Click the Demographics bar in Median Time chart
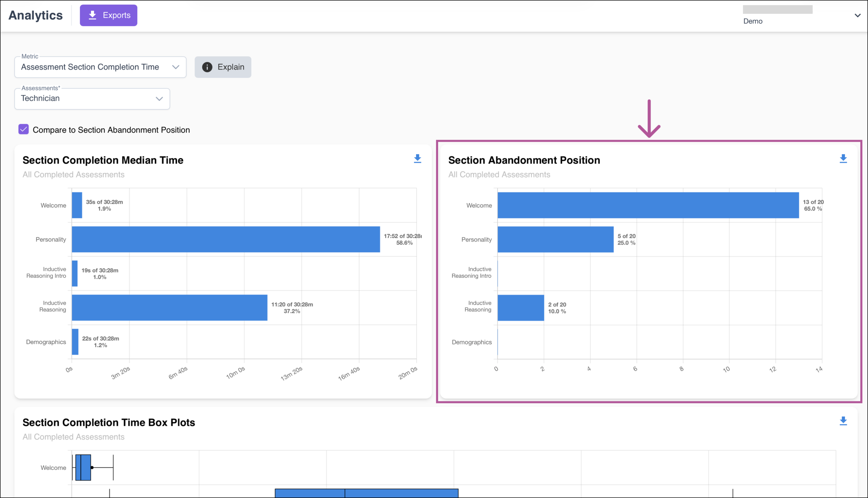 pos(75,342)
